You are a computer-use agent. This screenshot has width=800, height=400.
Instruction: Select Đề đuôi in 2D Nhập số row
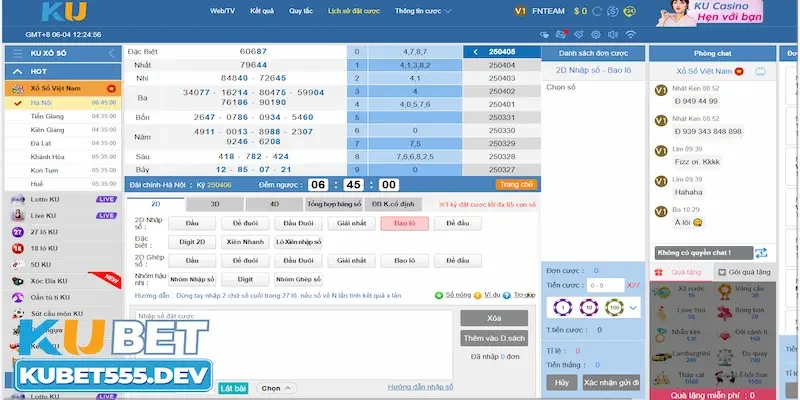(245, 223)
